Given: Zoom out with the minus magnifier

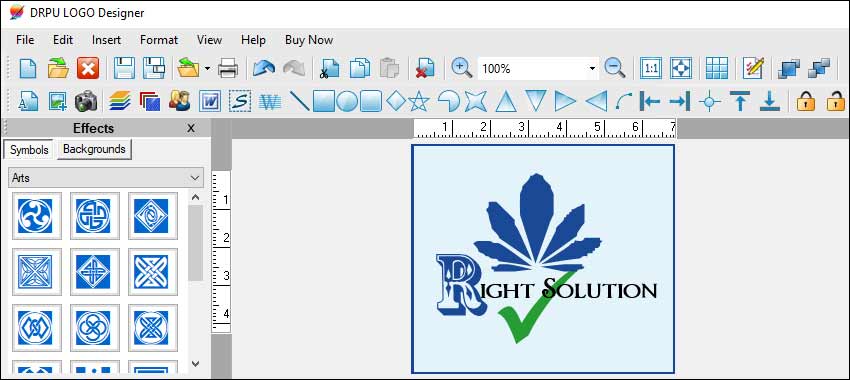Looking at the screenshot, I should (x=615, y=68).
